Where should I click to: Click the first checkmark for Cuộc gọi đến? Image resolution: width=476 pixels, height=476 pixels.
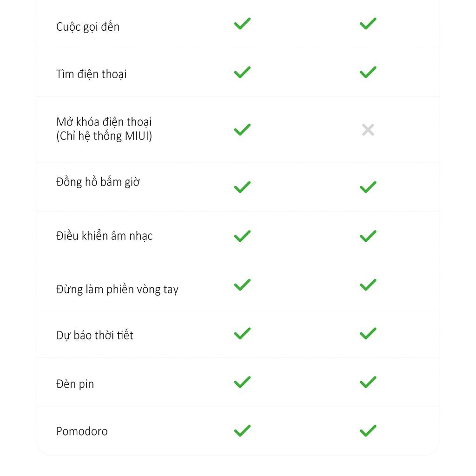coord(242,24)
